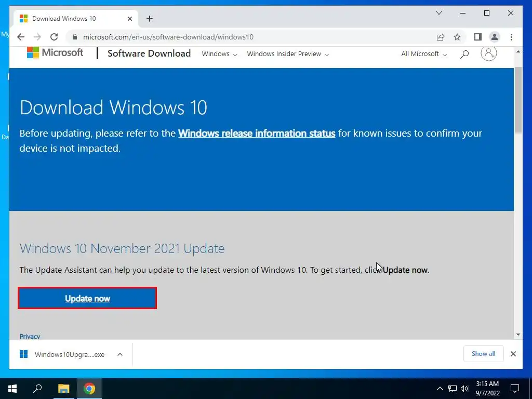Open the taskbar clock and date

pos(487,389)
